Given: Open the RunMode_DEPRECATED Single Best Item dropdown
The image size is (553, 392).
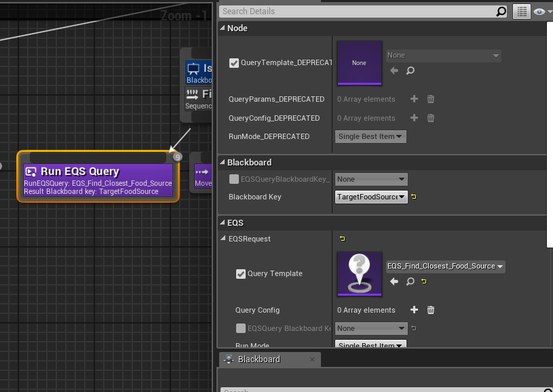Looking at the screenshot, I should coord(370,136).
